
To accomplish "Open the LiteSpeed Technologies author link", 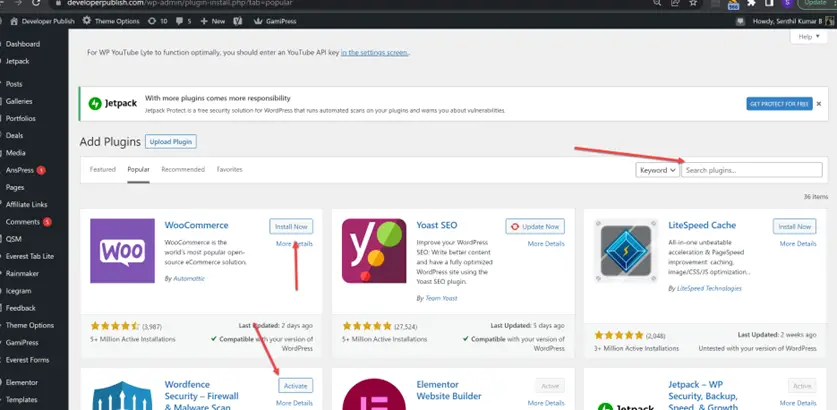I will (x=709, y=288).
